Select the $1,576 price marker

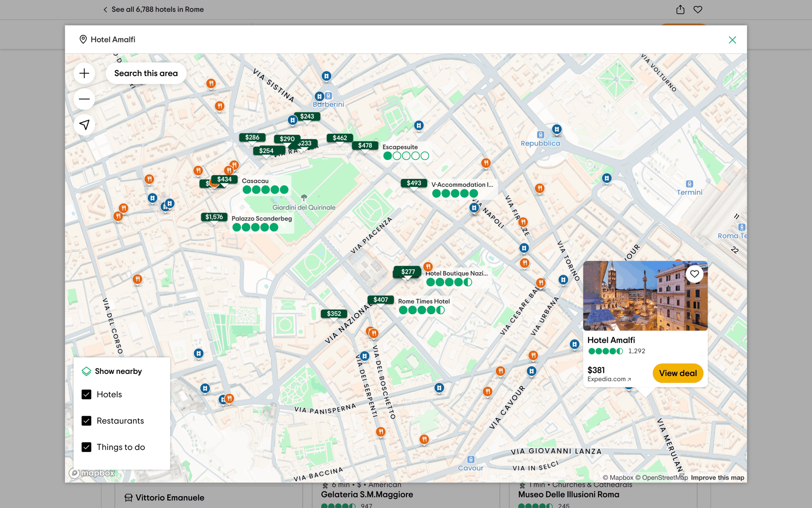pyautogui.click(x=214, y=217)
